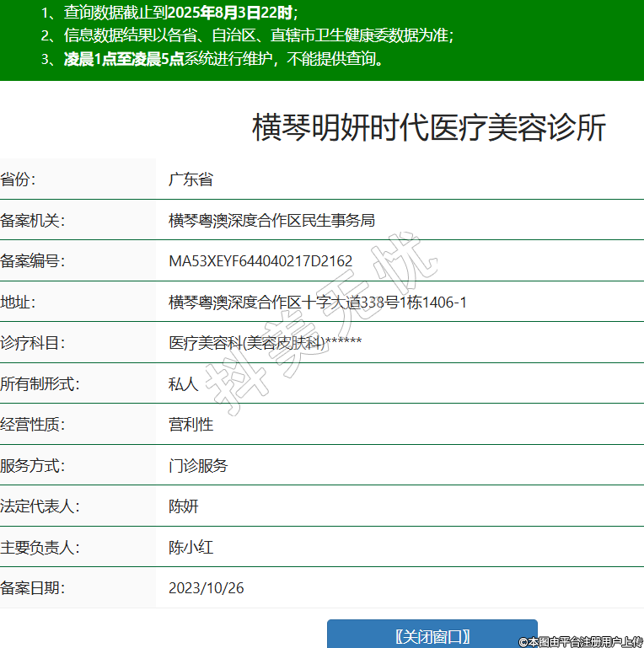Image resolution: width=644 pixels, height=648 pixels.
Task: Click the filing date 2023/10/26
Action: [x=206, y=588]
